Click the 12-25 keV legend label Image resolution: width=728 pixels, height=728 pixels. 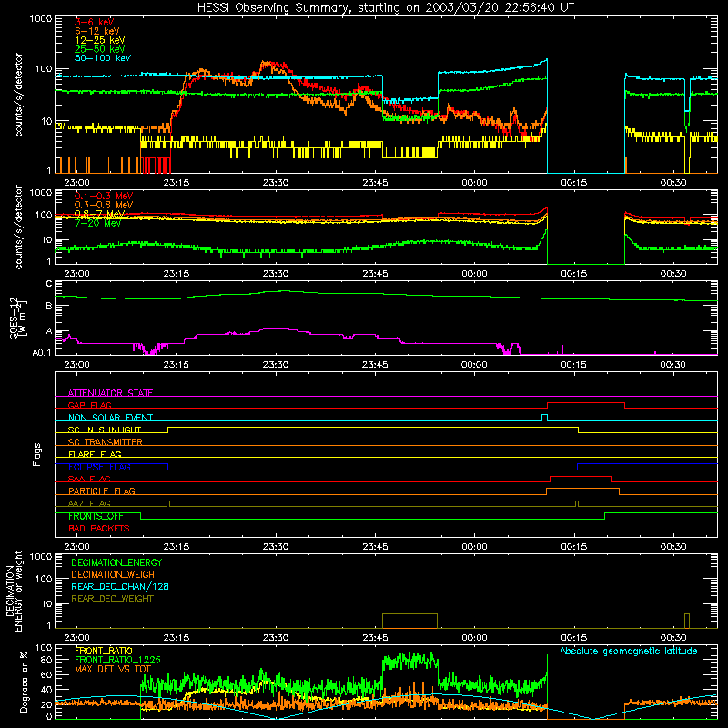(x=100, y=40)
